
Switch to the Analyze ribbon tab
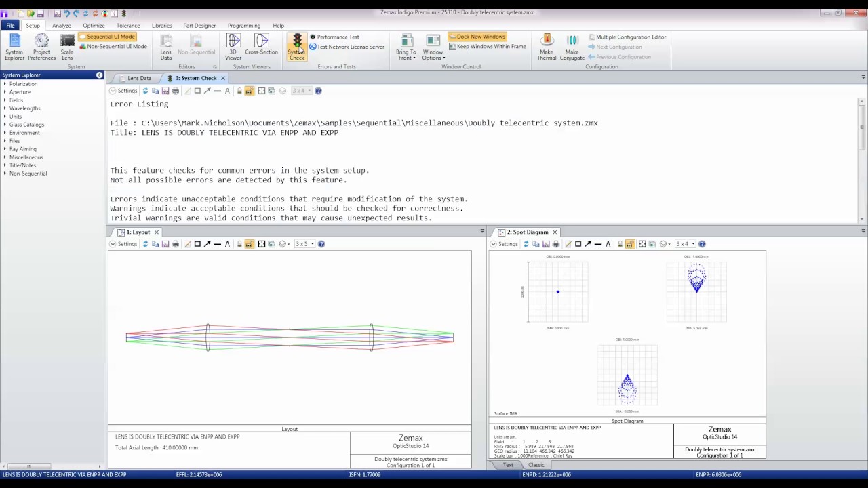tap(62, 26)
